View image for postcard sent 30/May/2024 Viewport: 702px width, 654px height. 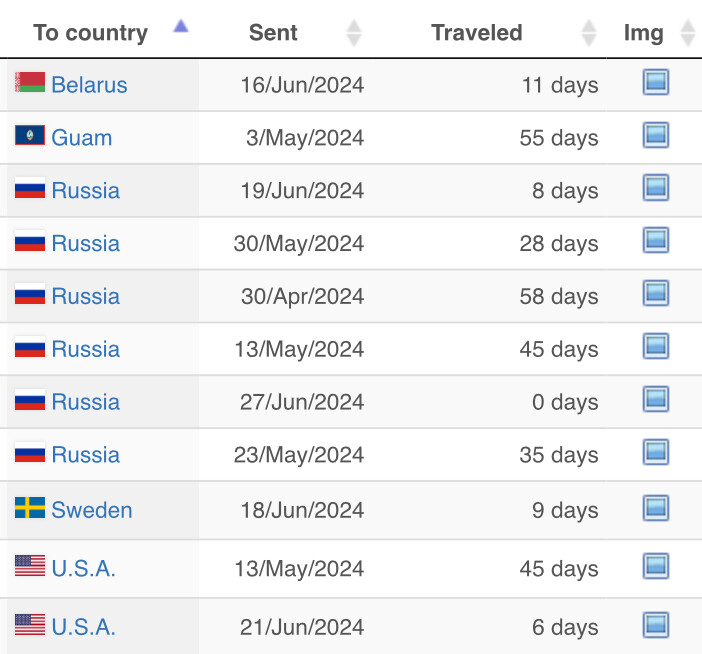pos(655,242)
